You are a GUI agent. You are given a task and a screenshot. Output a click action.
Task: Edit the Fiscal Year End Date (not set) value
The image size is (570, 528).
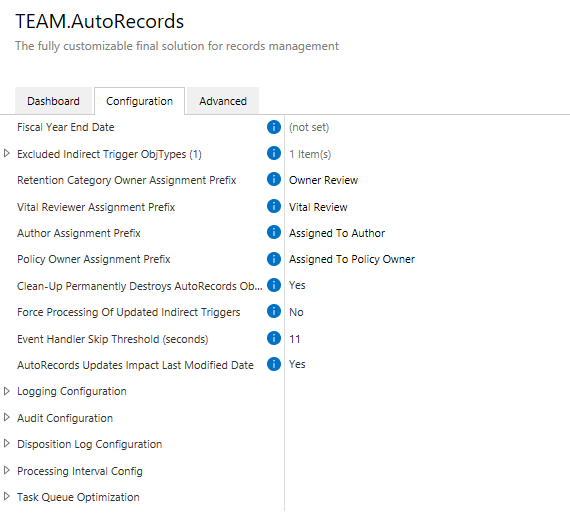309,127
